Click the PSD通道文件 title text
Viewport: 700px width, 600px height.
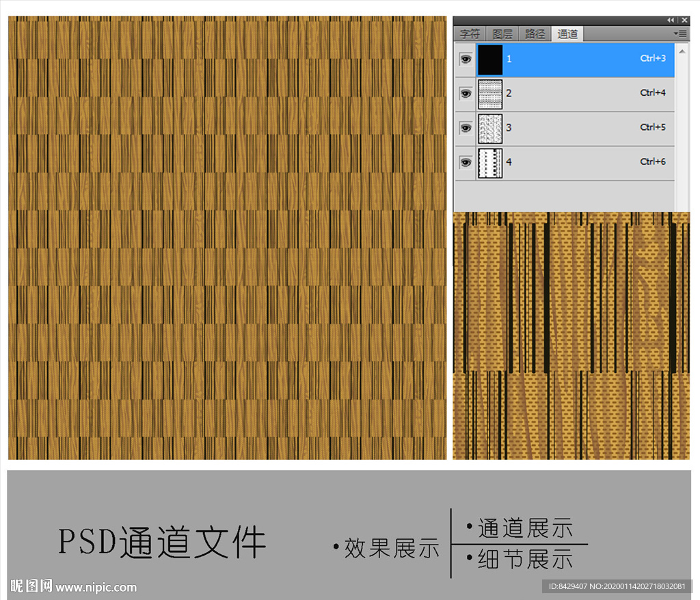(163, 543)
